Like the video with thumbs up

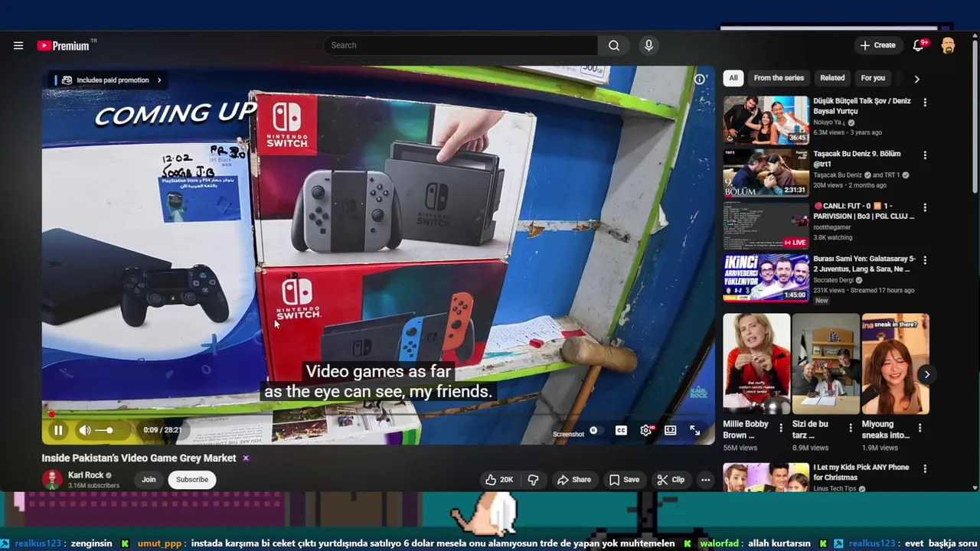coord(498,480)
